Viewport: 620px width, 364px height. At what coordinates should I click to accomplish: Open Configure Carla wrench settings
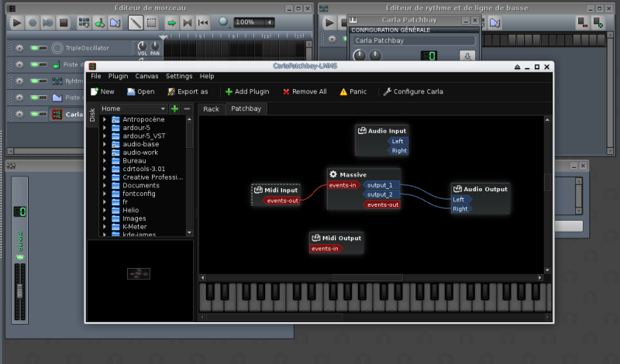click(x=387, y=91)
